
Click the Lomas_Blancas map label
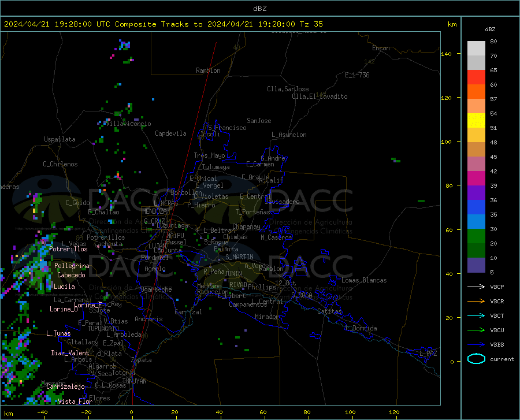point(364,280)
